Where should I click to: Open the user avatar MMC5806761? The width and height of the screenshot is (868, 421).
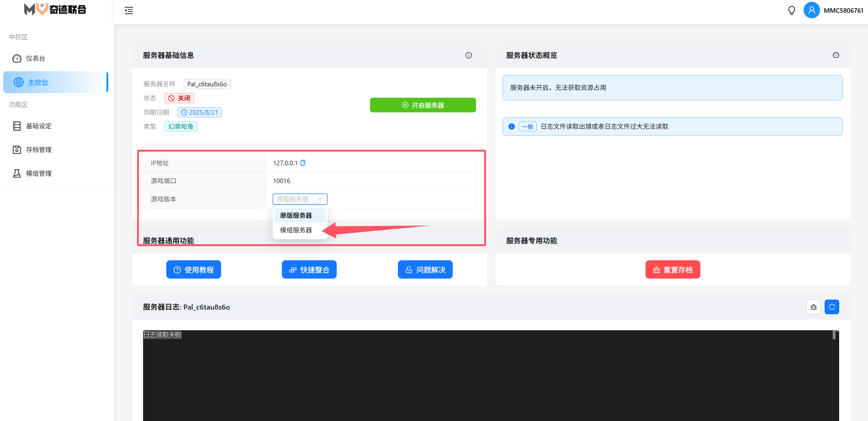(x=811, y=10)
